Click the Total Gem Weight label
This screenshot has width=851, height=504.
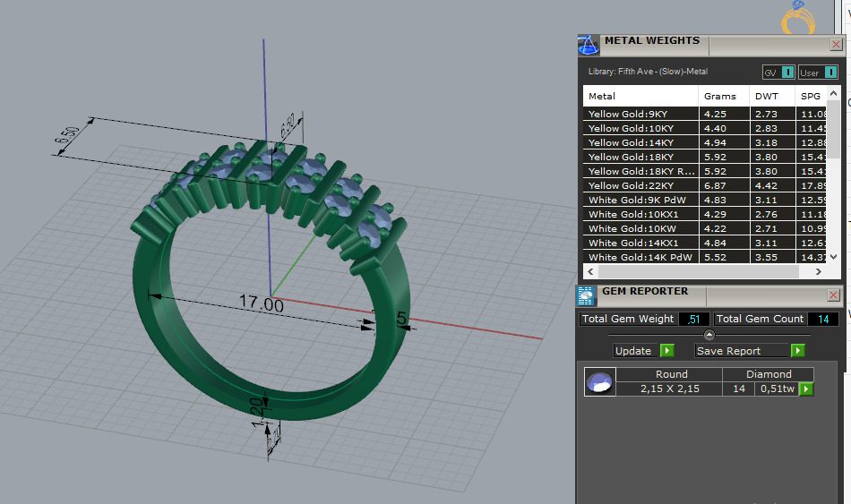click(x=627, y=319)
